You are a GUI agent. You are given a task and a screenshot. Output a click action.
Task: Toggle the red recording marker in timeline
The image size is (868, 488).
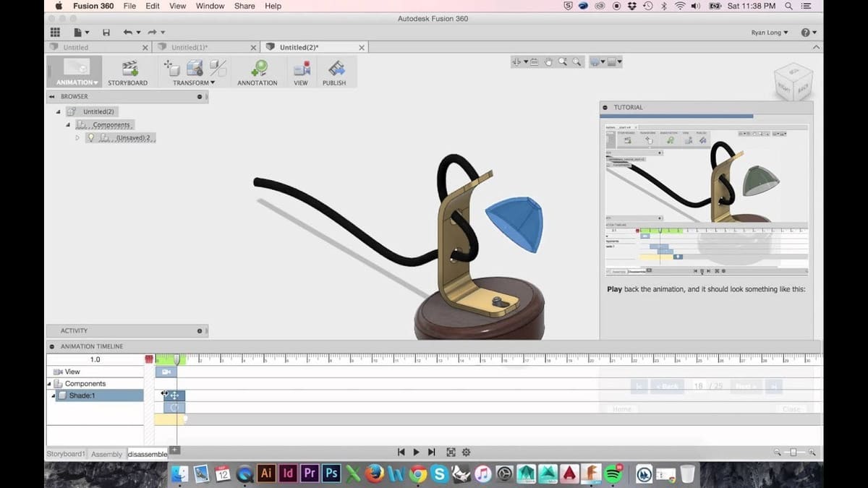click(x=149, y=359)
